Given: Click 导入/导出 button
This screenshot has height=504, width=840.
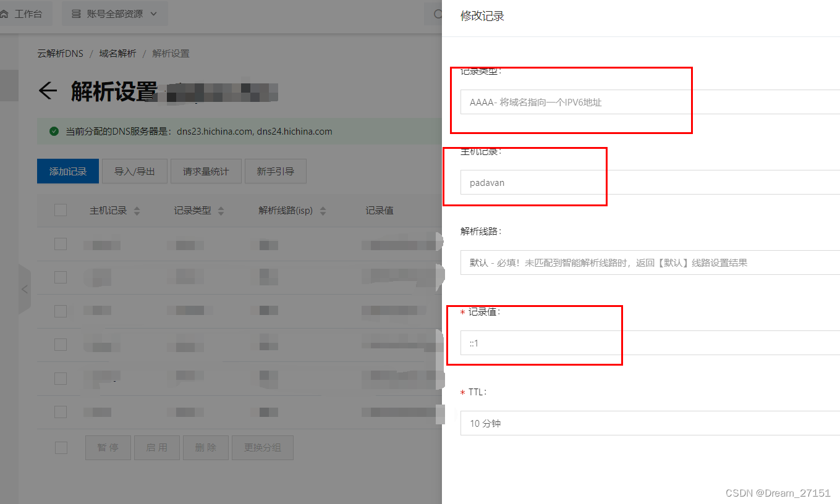Looking at the screenshot, I should [135, 171].
